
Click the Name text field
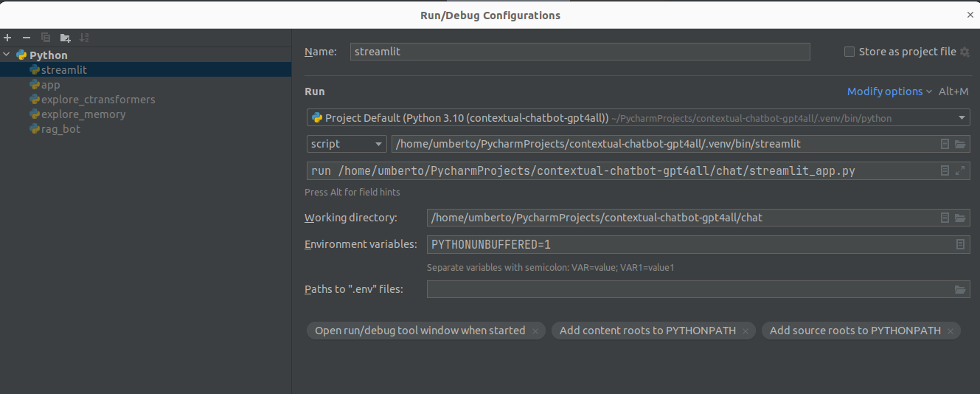pos(580,52)
